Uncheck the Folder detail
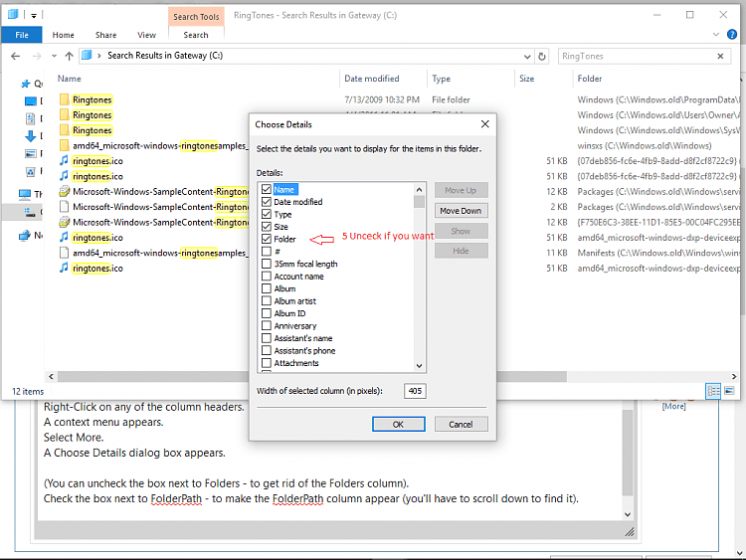The width and height of the screenshot is (746, 560). (267, 239)
